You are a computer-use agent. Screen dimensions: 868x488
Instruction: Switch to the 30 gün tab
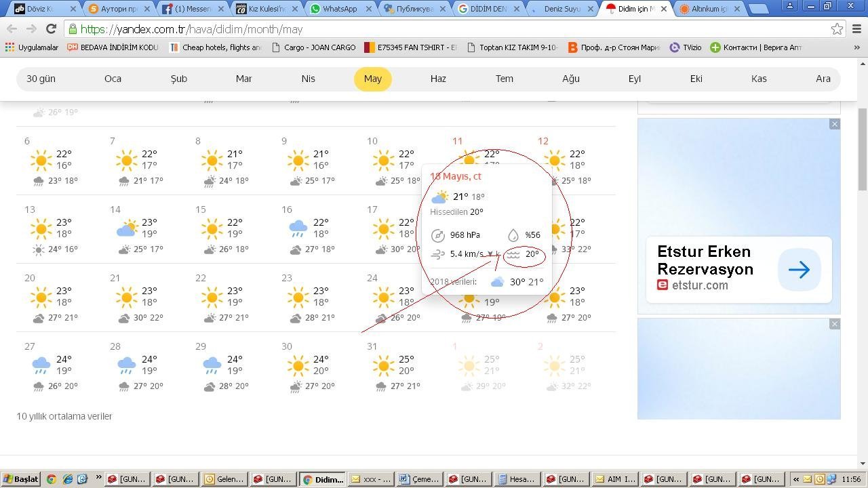41,79
